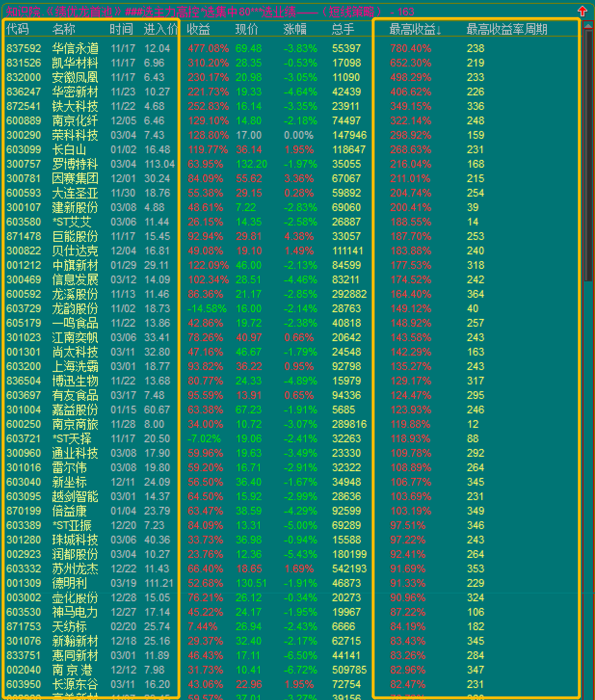Select the *ST艾艾 row name
The width and height of the screenshot is (595, 700).
click(x=72, y=222)
